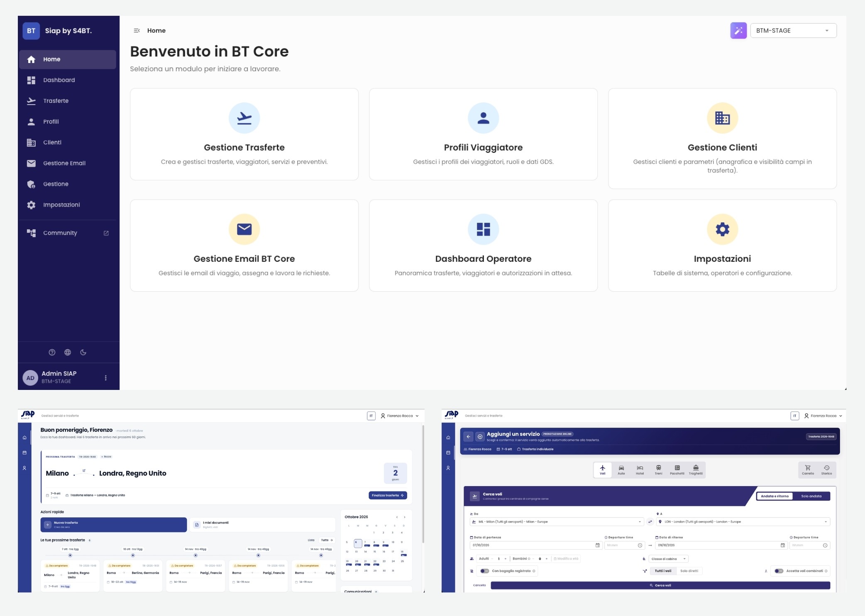
Task: Switch to the Treni service tab
Action: tap(658, 470)
